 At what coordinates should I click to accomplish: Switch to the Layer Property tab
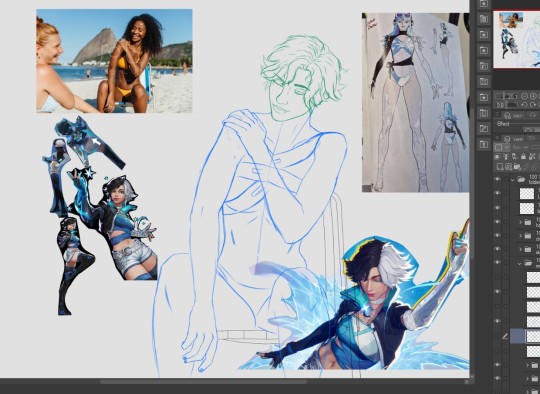coord(514,115)
